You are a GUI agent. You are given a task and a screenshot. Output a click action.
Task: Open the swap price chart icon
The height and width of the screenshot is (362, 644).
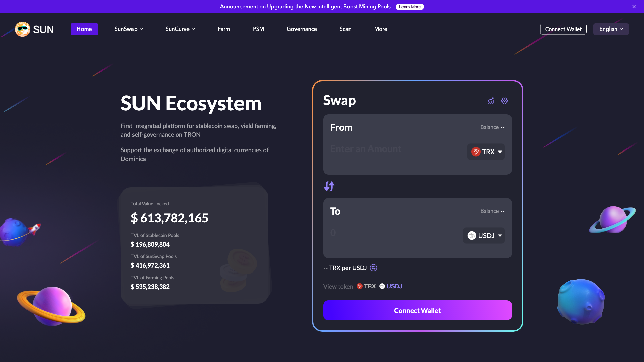point(491,101)
